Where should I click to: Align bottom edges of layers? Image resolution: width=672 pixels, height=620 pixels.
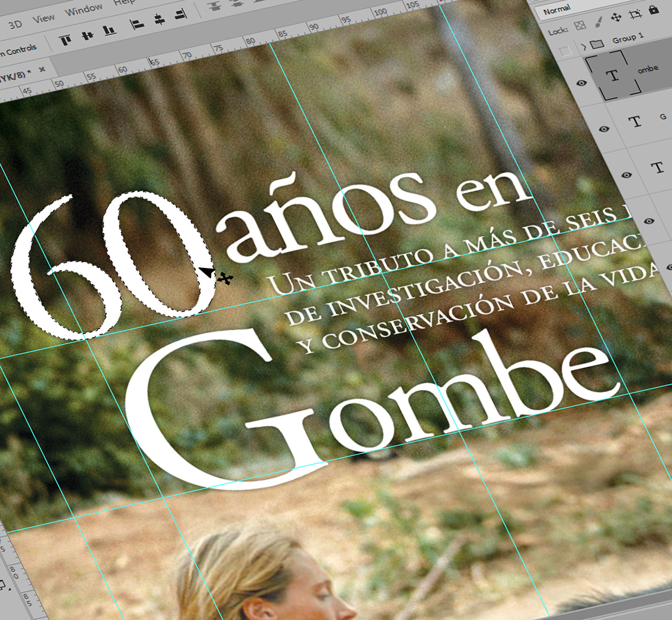pos(109,30)
